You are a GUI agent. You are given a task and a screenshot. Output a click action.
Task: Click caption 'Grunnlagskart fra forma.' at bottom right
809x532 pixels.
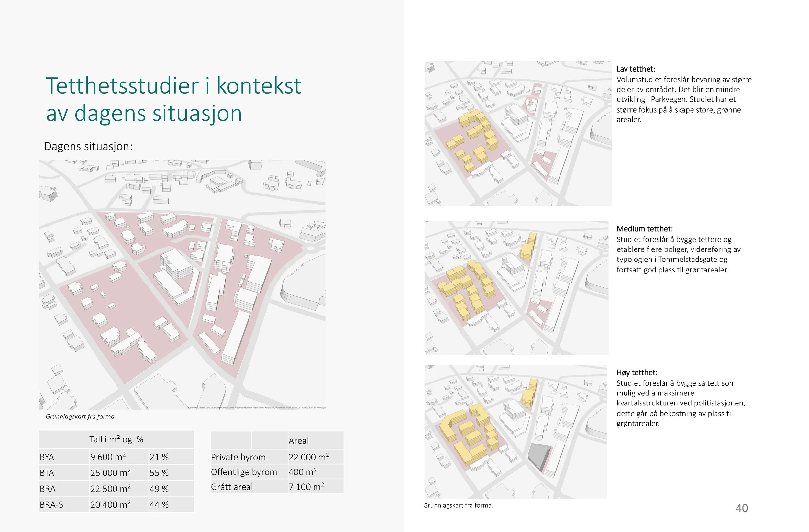(458, 505)
